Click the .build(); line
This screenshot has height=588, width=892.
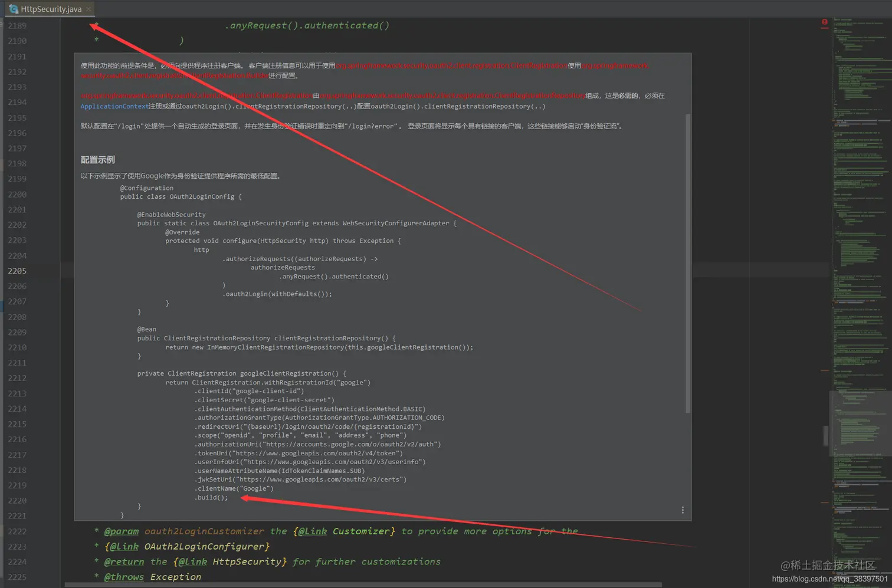211,497
